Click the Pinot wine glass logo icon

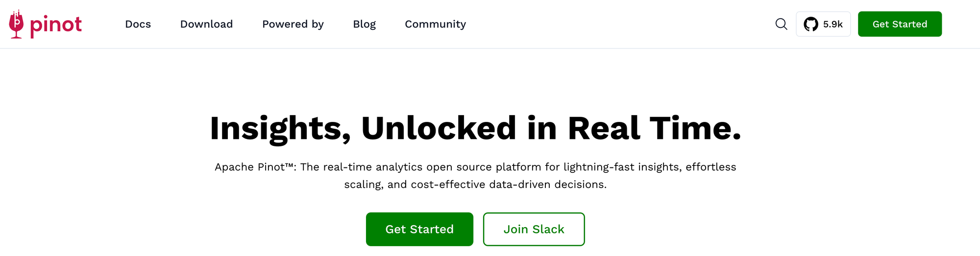pyautogui.click(x=16, y=24)
